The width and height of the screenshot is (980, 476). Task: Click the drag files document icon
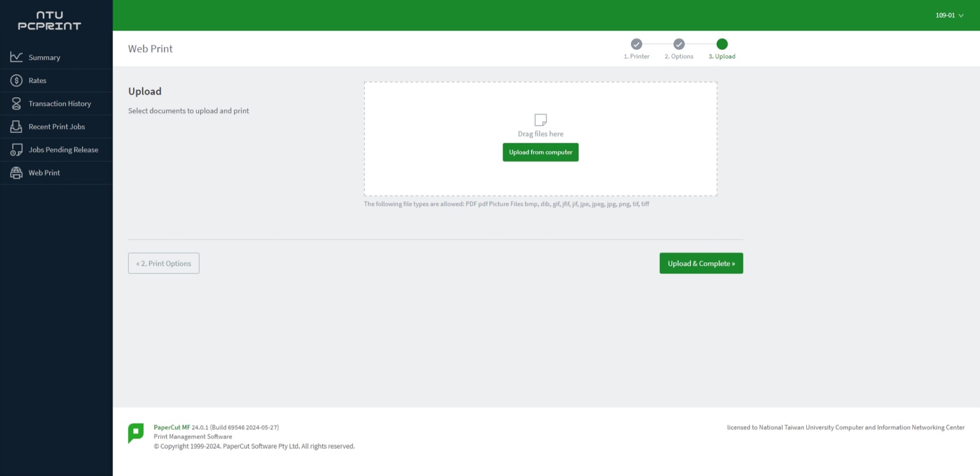[x=541, y=120]
